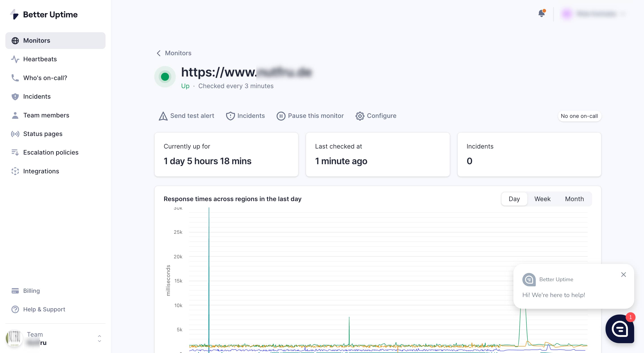Open Help & Support link
The height and width of the screenshot is (353, 644).
pos(55,309)
